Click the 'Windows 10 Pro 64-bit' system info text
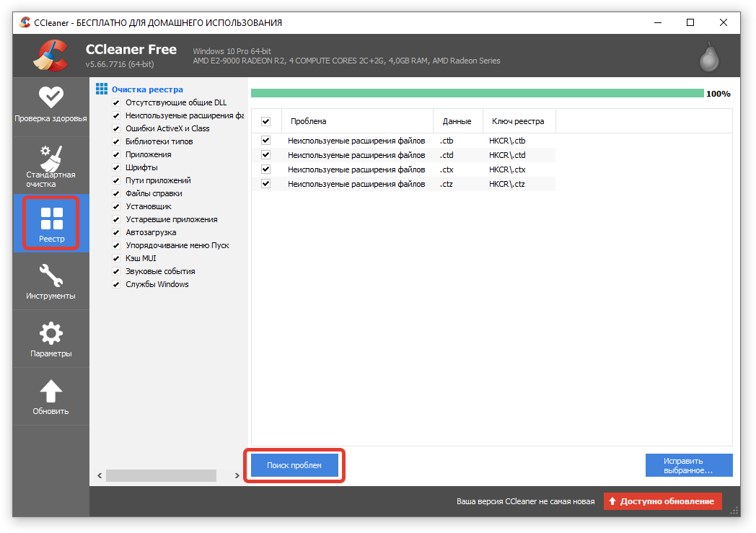This screenshot has width=756, height=533. click(232, 51)
